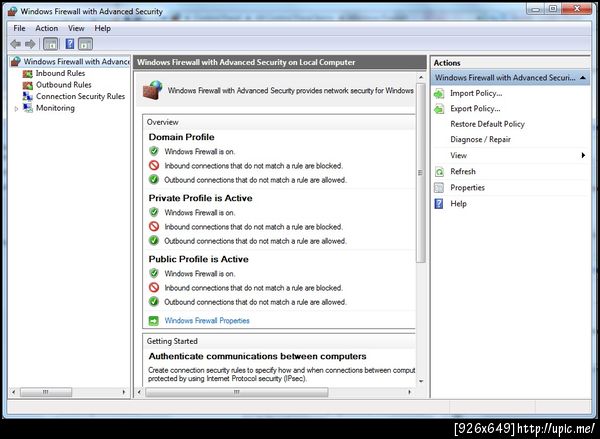Choose Import Policy action

pyautogui.click(x=476, y=93)
